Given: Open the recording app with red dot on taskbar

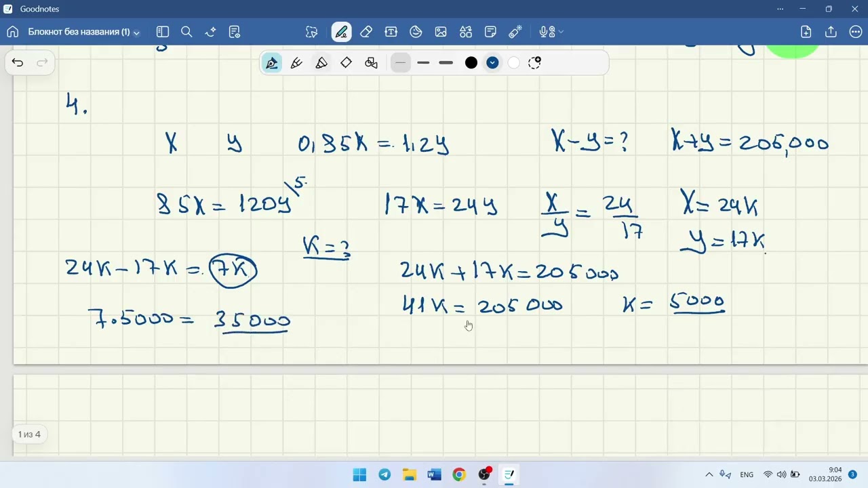Looking at the screenshot, I should tap(484, 474).
